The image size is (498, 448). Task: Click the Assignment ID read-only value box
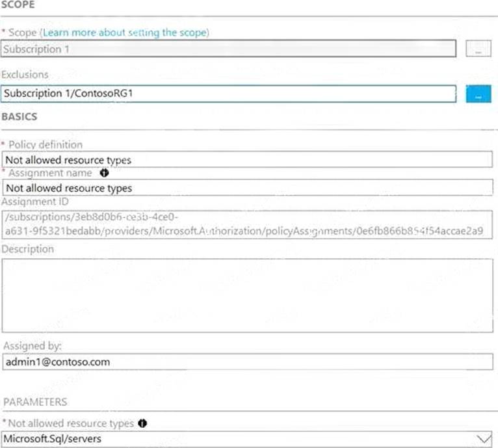point(246,224)
